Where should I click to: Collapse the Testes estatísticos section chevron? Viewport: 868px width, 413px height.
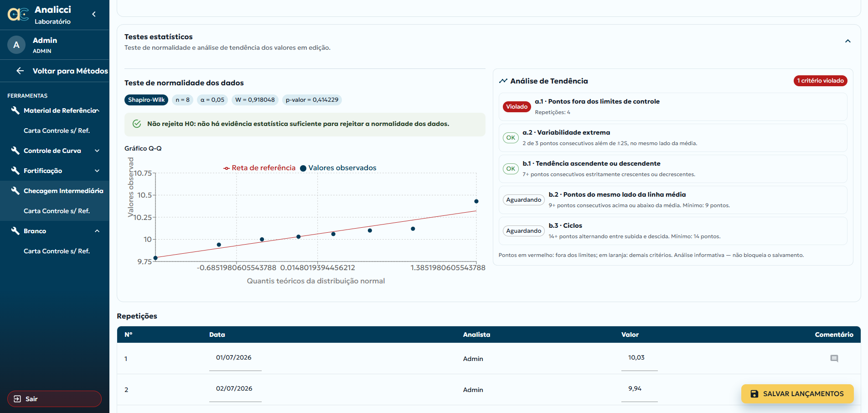[848, 41]
